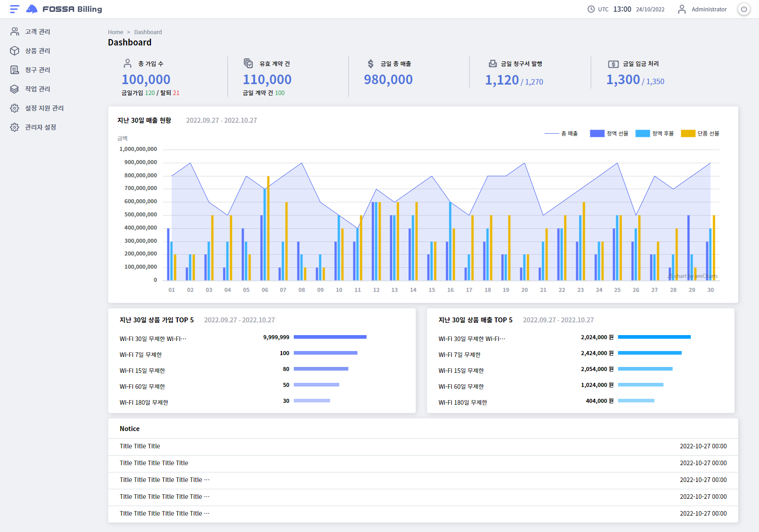Click the Administrator user icon

(682, 9)
